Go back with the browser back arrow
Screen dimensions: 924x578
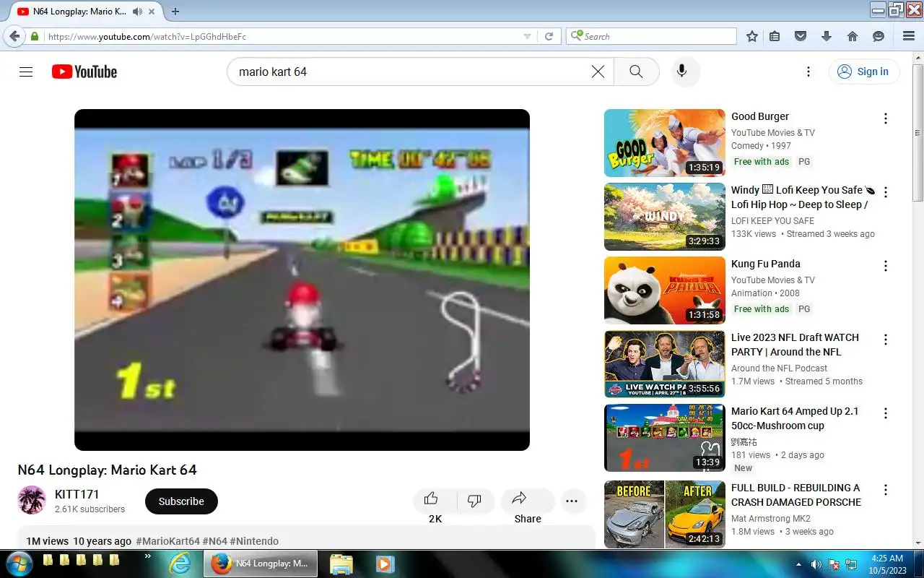coord(14,36)
